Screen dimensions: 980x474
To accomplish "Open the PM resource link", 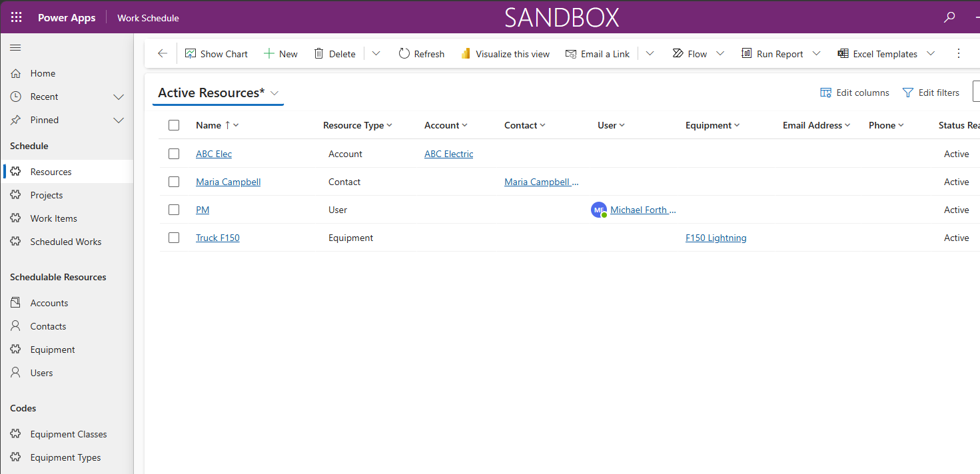I will pos(203,210).
